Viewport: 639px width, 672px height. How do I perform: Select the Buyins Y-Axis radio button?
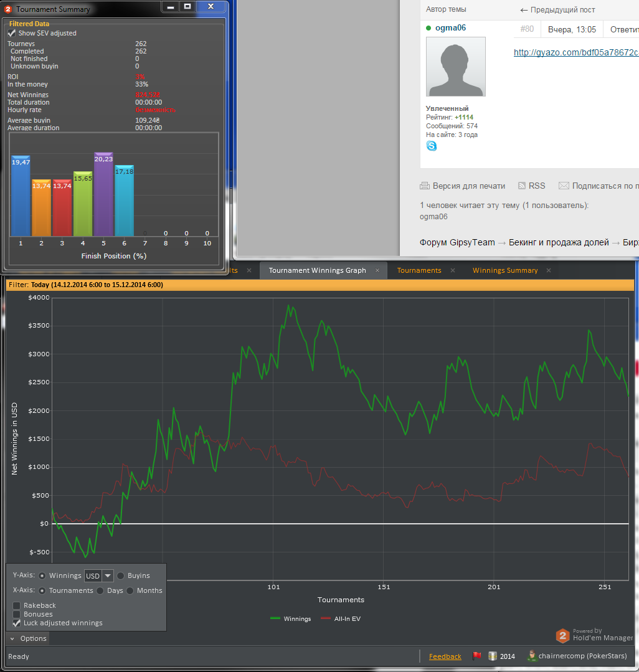click(x=120, y=575)
